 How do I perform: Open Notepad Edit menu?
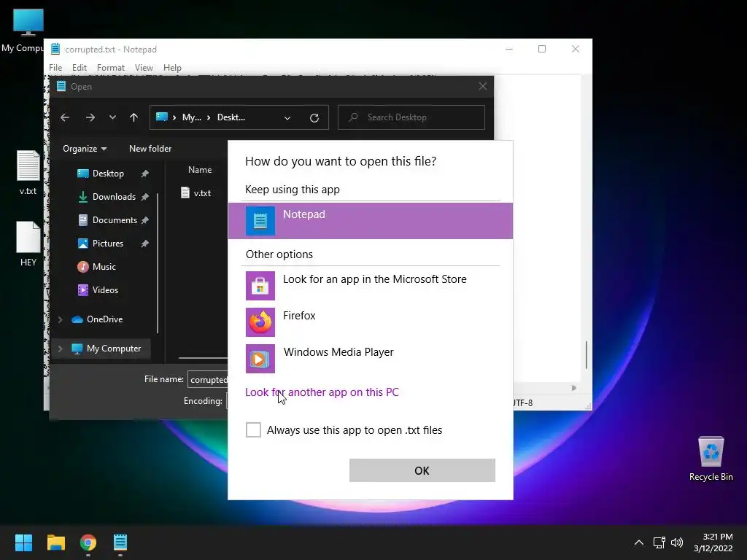(79, 68)
